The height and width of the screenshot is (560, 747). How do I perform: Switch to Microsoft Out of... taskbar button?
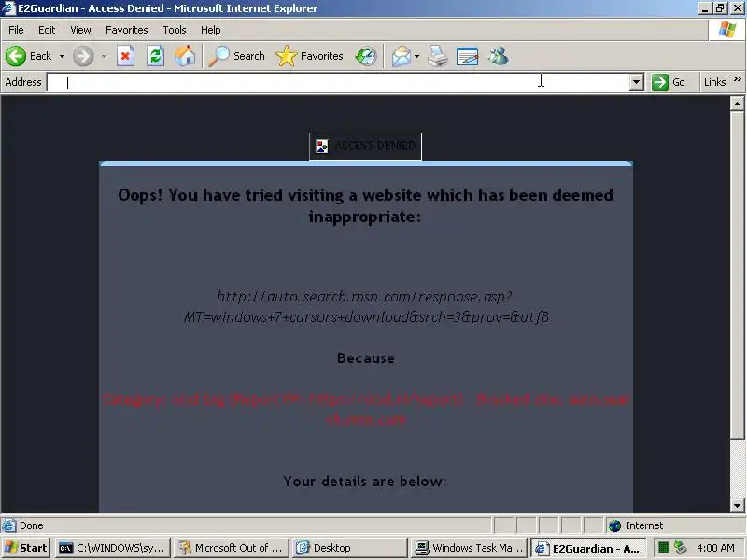coord(231,548)
